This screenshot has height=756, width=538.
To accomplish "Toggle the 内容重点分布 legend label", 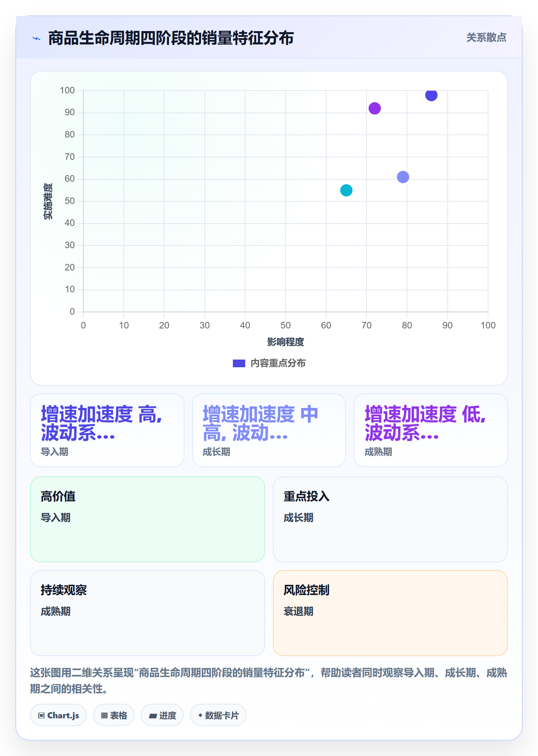I will pos(278,363).
